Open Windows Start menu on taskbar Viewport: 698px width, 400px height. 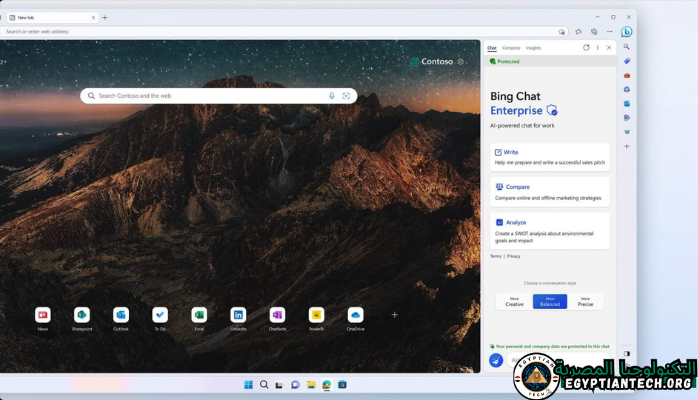248,384
